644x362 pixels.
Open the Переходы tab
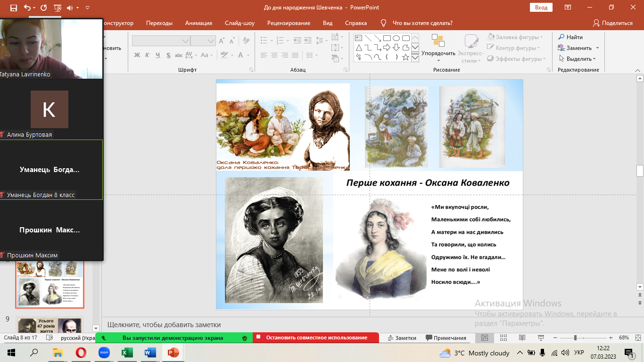[159, 23]
